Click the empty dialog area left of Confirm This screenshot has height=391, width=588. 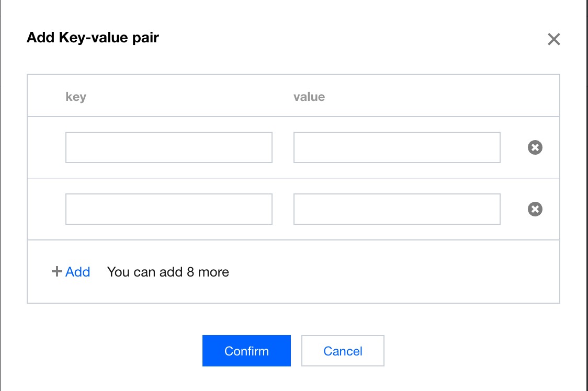[x=115, y=351]
